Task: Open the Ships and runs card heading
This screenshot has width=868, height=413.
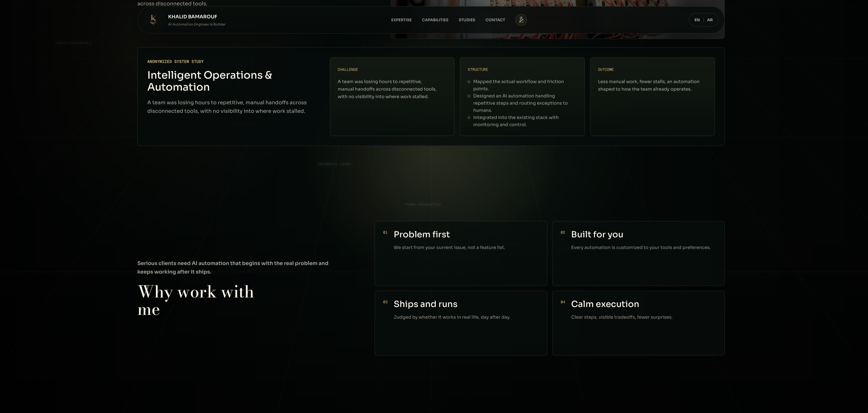Action: [425, 304]
